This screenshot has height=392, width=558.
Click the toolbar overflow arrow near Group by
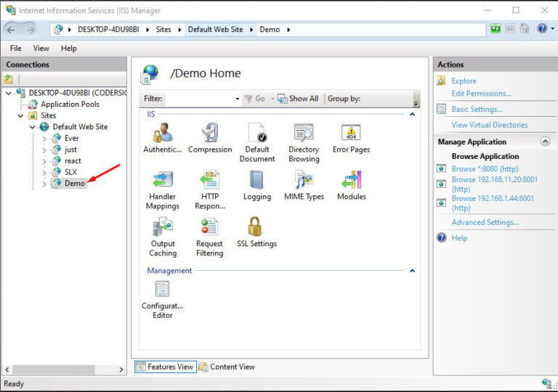416,104
